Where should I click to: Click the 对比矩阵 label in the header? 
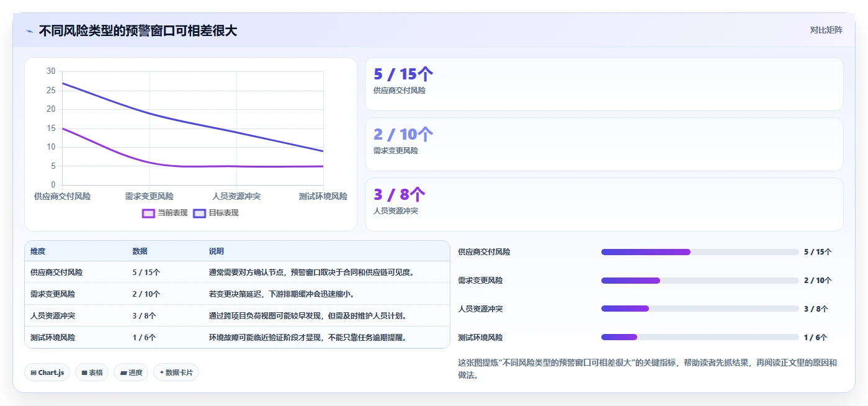tap(826, 30)
